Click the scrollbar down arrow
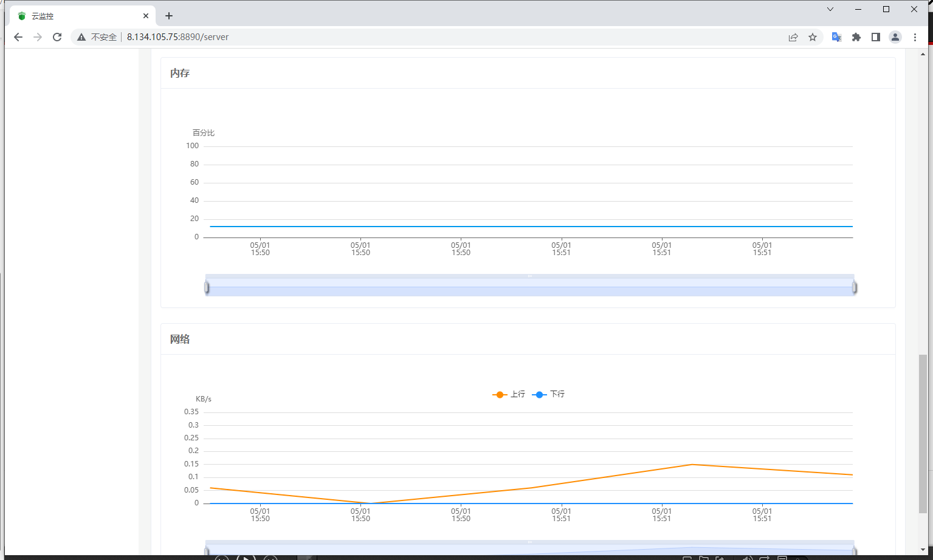The height and width of the screenshot is (560, 933). (923, 550)
